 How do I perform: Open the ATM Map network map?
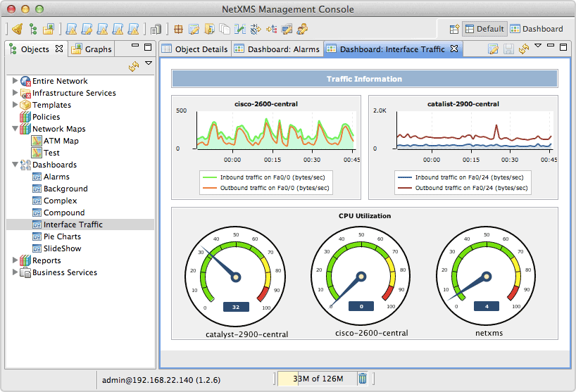pos(55,141)
